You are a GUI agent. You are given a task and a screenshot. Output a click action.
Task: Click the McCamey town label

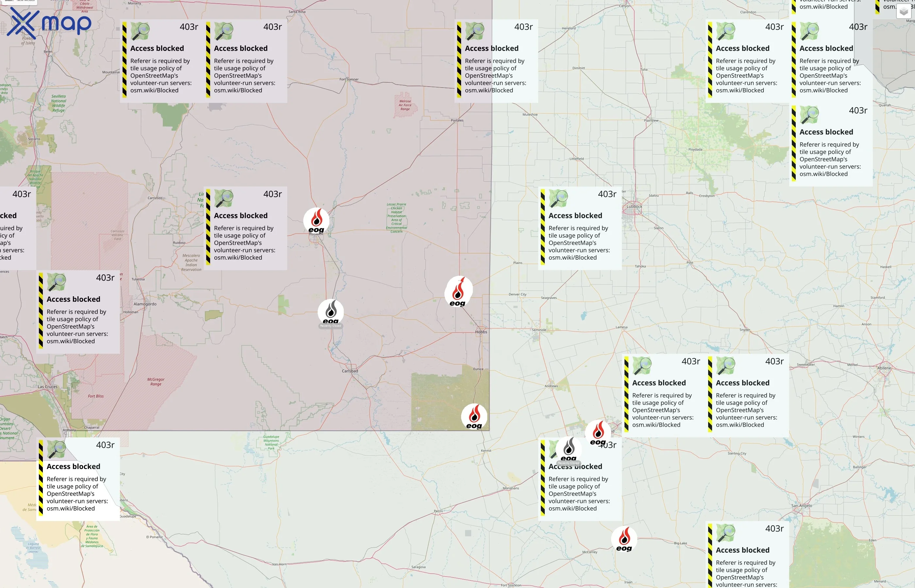pyautogui.click(x=590, y=552)
